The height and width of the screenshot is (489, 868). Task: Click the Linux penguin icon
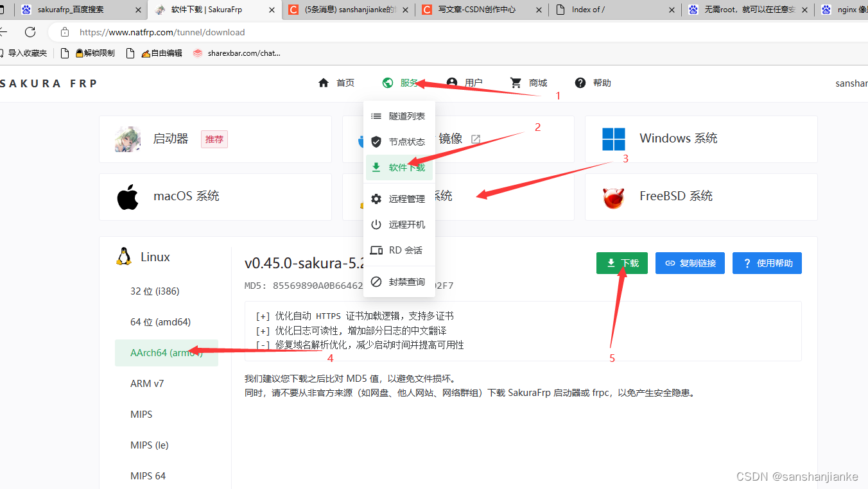coord(124,257)
